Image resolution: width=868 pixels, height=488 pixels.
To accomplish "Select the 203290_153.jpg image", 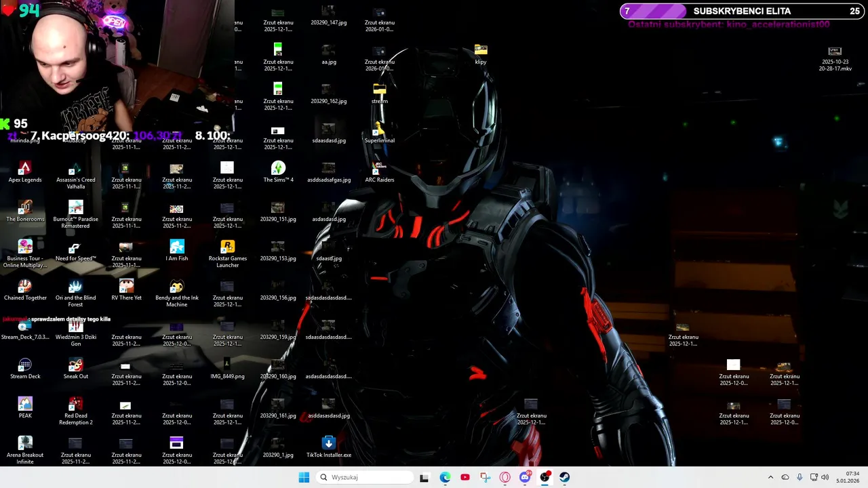I will [278, 251].
